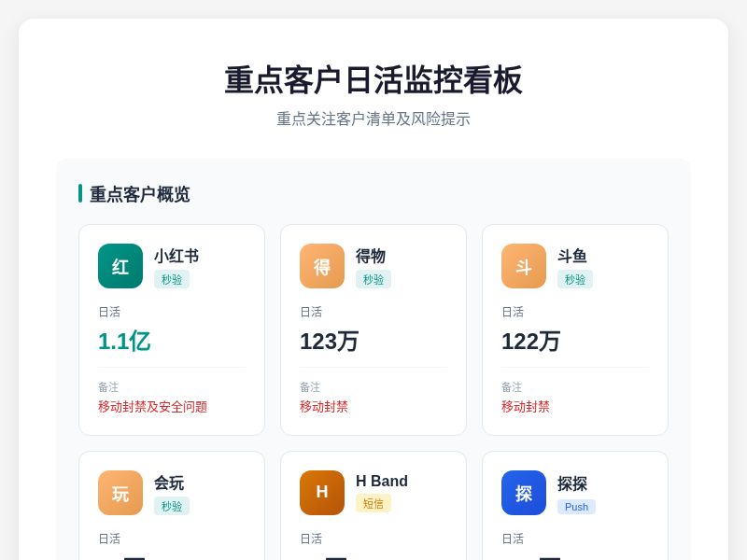
Task: Open the 移动封禁及安全问题 remark link
Action: (x=152, y=407)
